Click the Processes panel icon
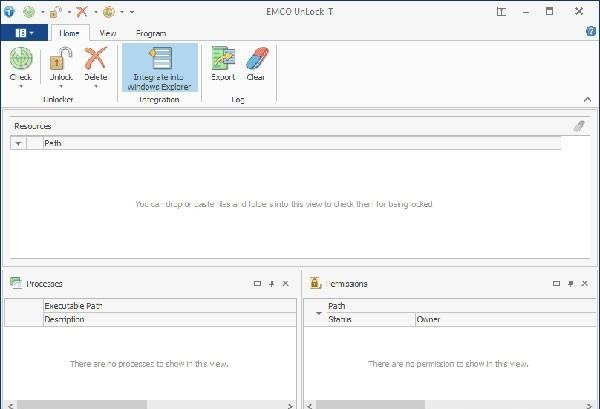This screenshot has height=409, width=600. coord(16,283)
